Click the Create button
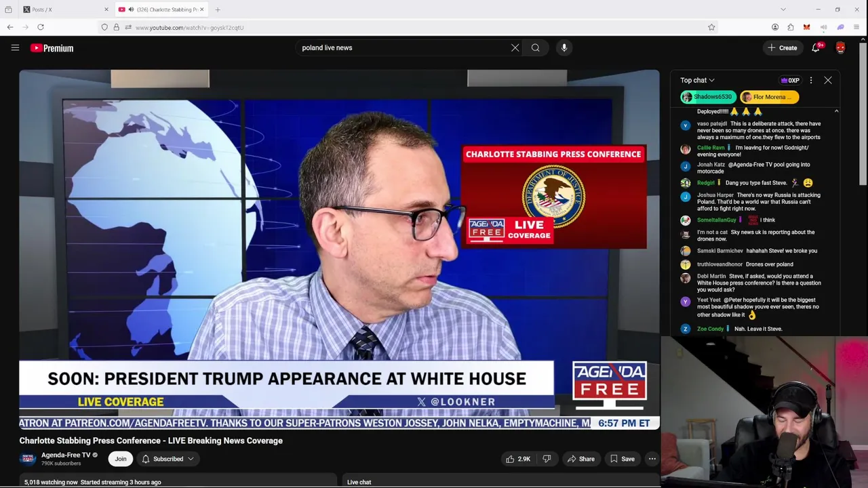The image size is (868, 488). coord(782,47)
